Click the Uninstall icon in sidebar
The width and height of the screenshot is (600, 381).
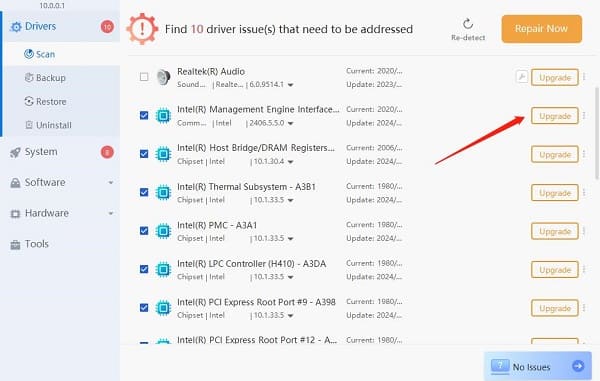[x=29, y=125]
